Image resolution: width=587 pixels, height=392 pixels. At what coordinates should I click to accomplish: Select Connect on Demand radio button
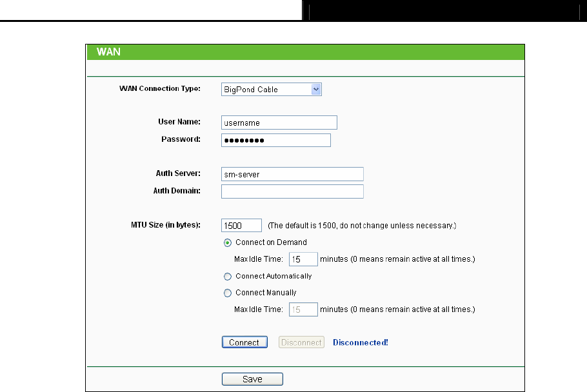pos(228,243)
